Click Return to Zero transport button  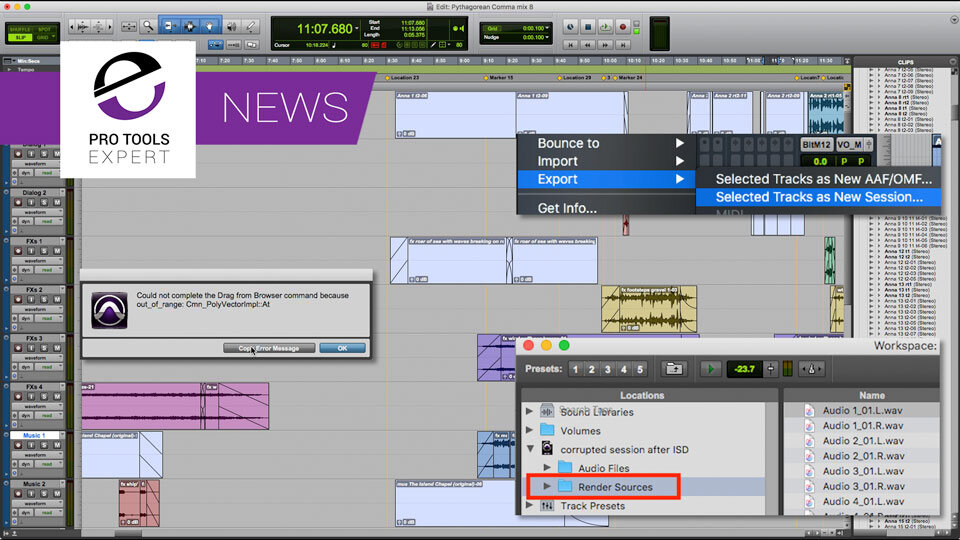pos(570,45)
